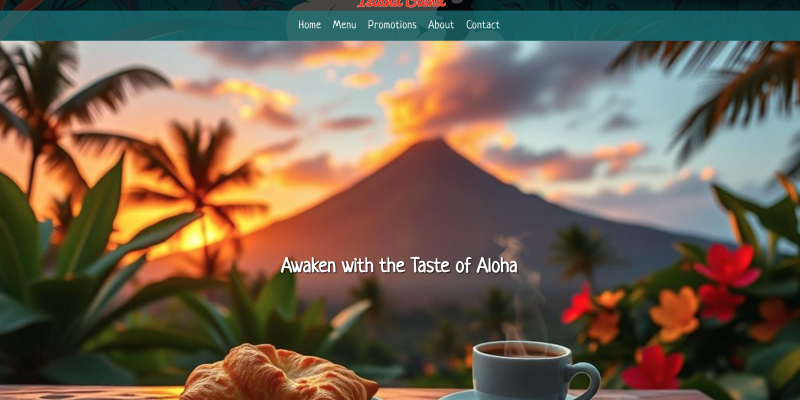Image resolution: width=800 pixels, height=400 pixels.
Task: Open the Promotions nav item
Action: (x=392, y=24)
